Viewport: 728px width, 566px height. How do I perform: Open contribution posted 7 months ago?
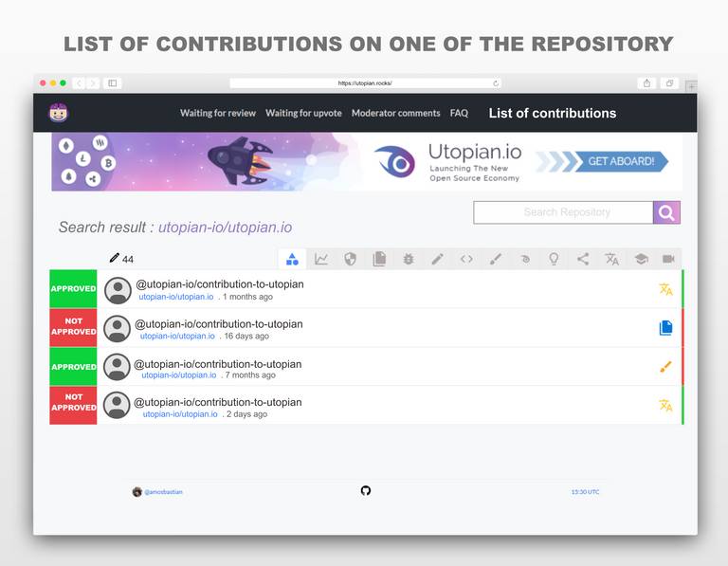[x=218, y=364]
